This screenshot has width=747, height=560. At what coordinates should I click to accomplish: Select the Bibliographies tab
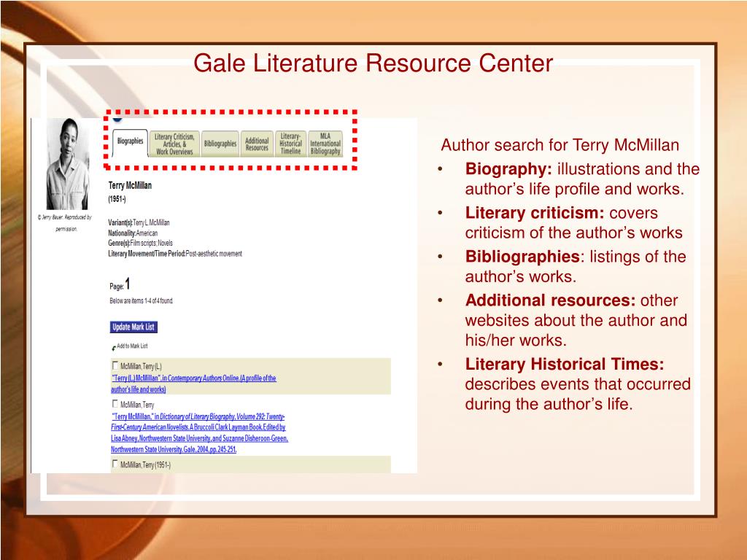[220, 144]
